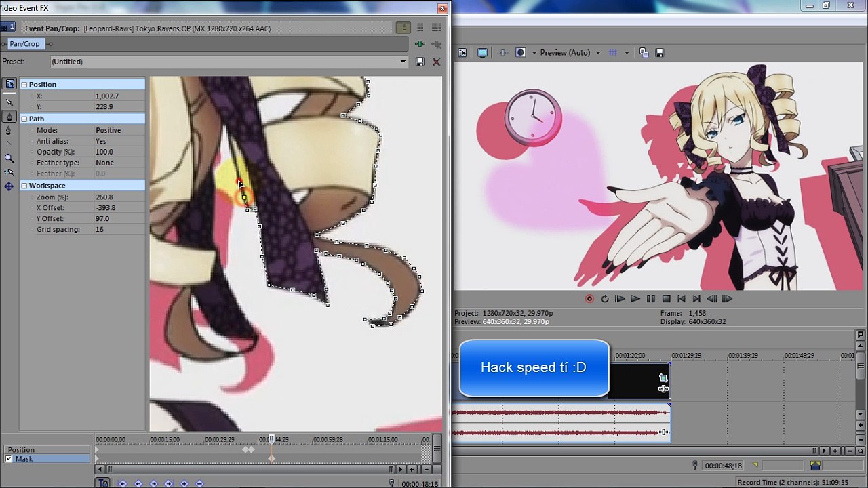The height and width of the screenshot is (488, 868).
Task: Toggle the Mask checkbox
Action: click(9, 459)
